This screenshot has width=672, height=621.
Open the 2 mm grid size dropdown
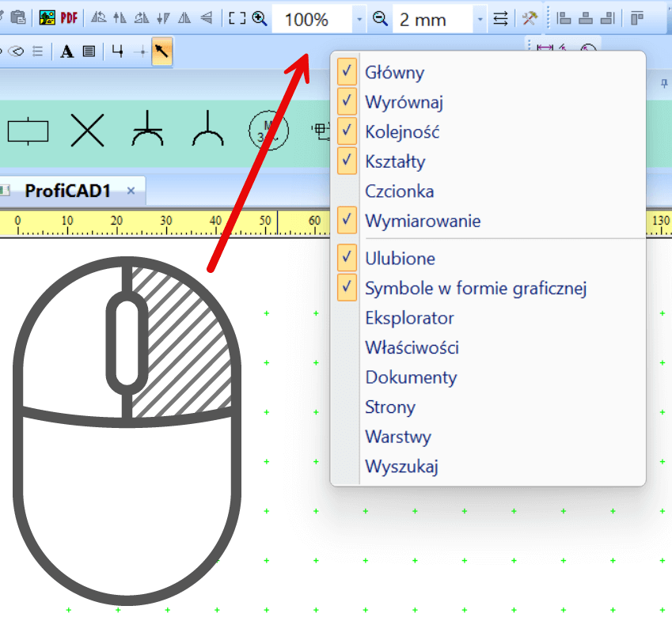[480, 19]
